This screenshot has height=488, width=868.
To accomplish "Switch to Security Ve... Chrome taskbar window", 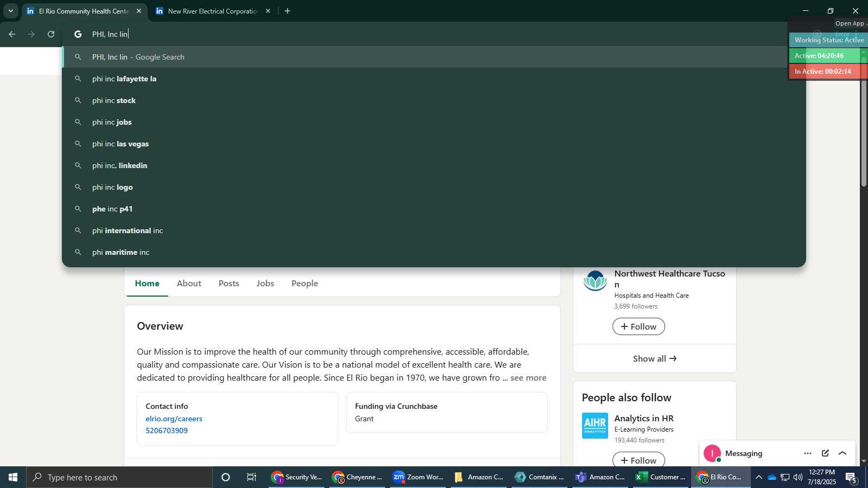I will point(297,477).
